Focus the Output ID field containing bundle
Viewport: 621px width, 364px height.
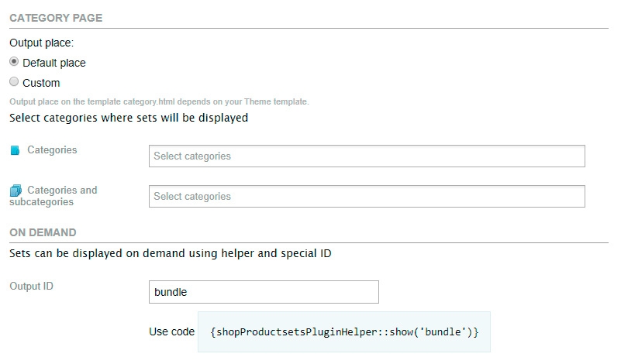click(263, 292)
